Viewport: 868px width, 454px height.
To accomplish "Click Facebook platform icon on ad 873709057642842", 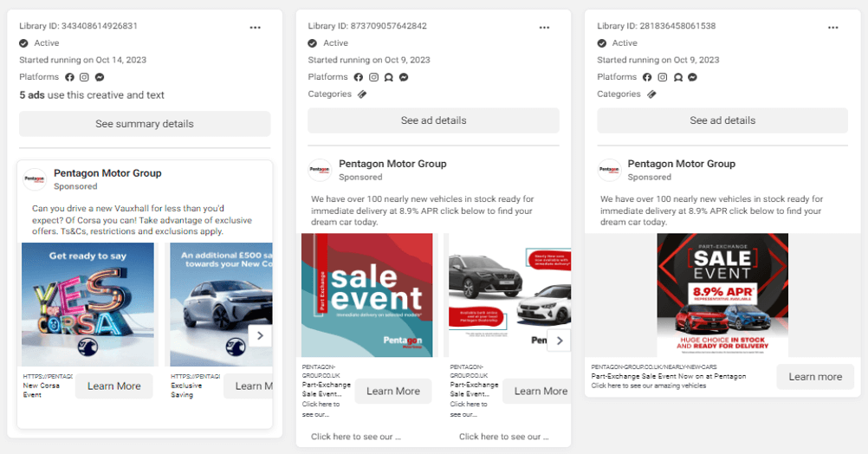I will click(359, 77).
